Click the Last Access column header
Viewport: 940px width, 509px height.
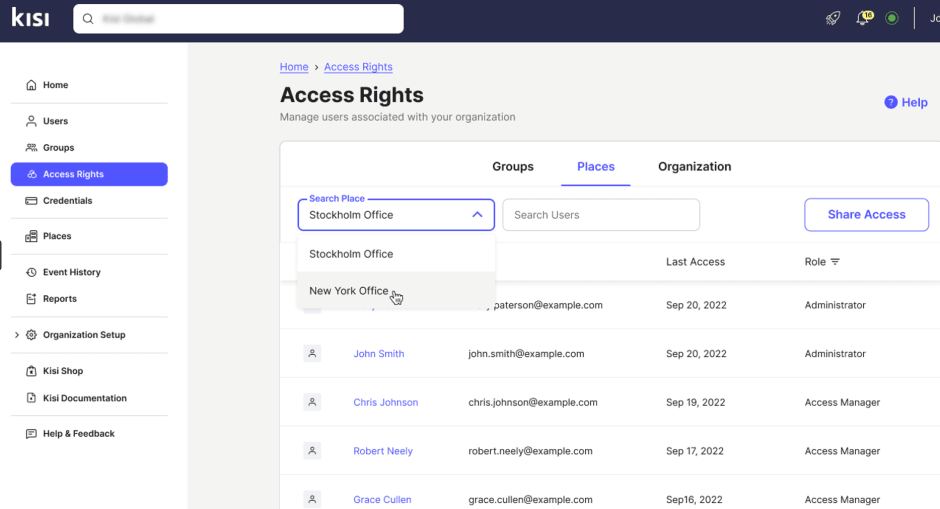[x=695, y=261]
